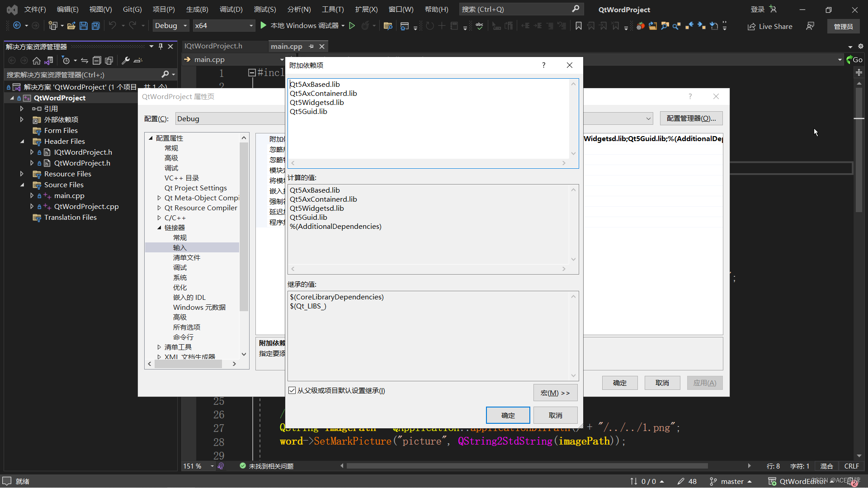Toggle a bookmark on the current line
The width and height of the screenshot is (868, 488).
[578, 26]
